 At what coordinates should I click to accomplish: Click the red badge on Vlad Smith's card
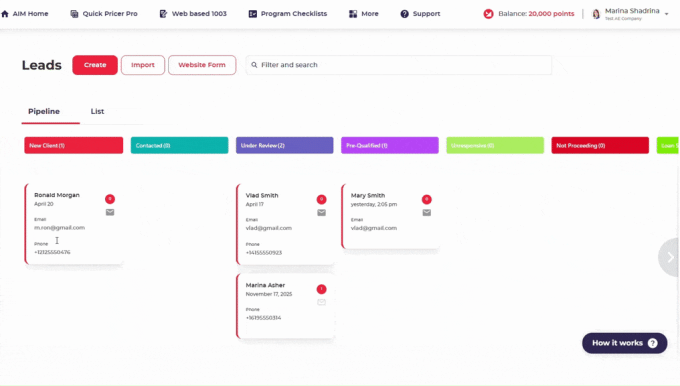coord(321,199)
